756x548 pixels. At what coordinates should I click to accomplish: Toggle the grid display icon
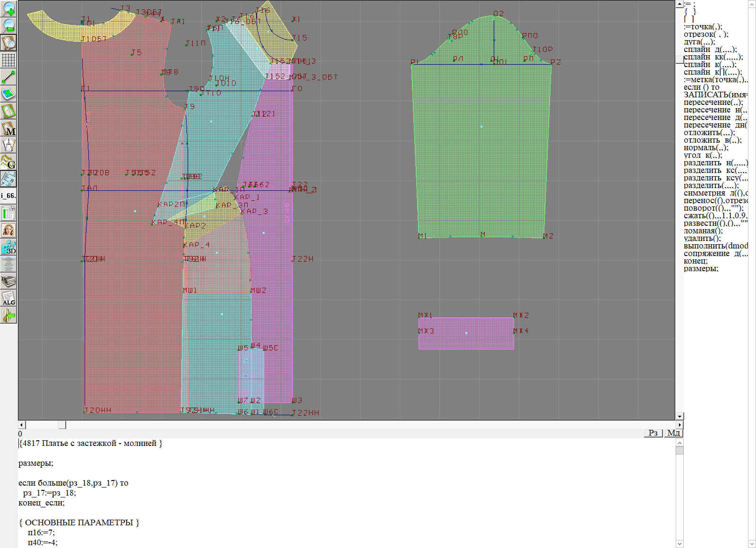[x=9, y=60]
